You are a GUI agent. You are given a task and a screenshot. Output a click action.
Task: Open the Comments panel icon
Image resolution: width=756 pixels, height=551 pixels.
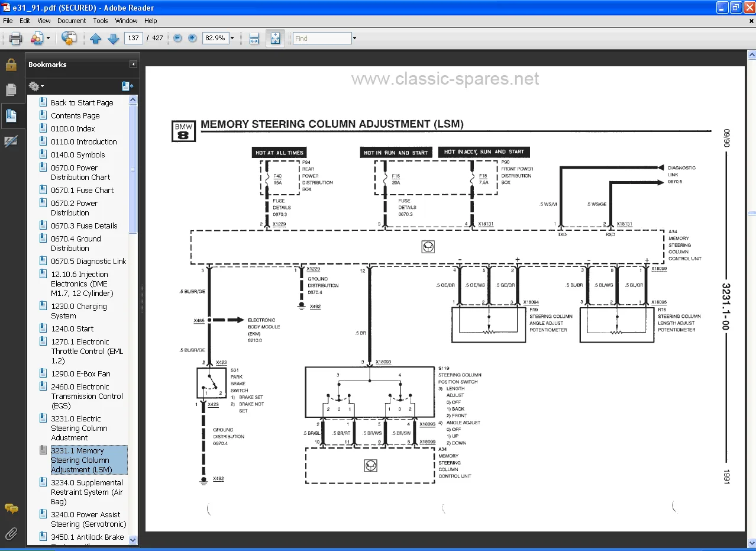coord(11,508)
